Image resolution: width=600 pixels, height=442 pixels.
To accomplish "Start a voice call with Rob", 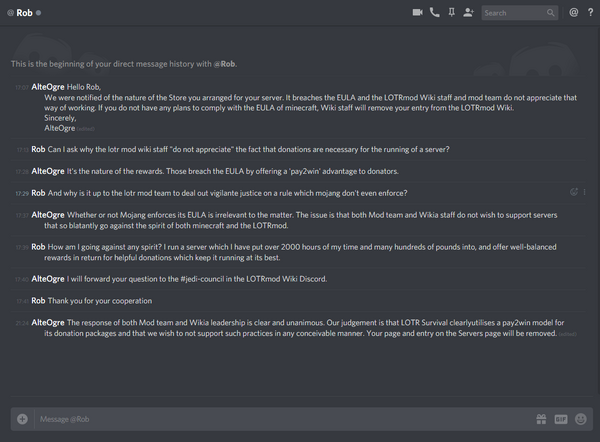I will 435,13.
